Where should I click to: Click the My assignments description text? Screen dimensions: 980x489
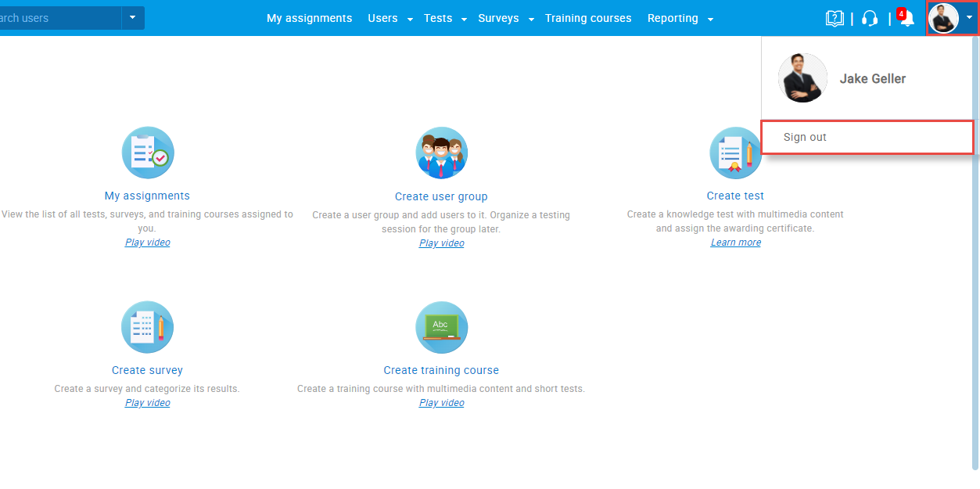click(147, 221)
